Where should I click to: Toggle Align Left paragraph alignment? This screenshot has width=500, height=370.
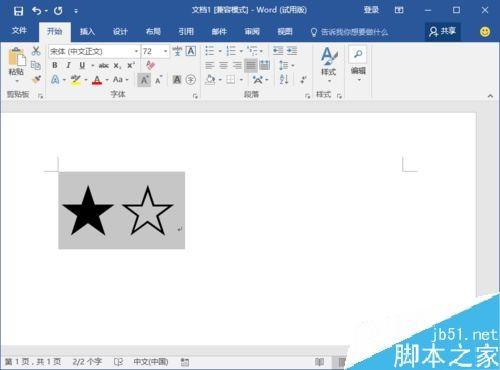[210, 65]
